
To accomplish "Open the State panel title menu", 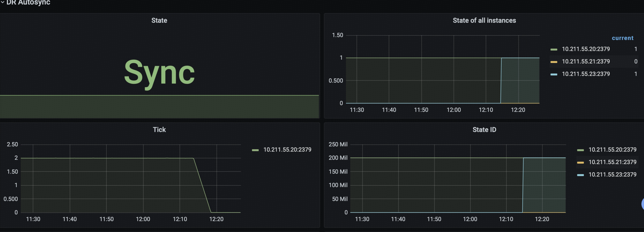I will (x=159, y=21).
